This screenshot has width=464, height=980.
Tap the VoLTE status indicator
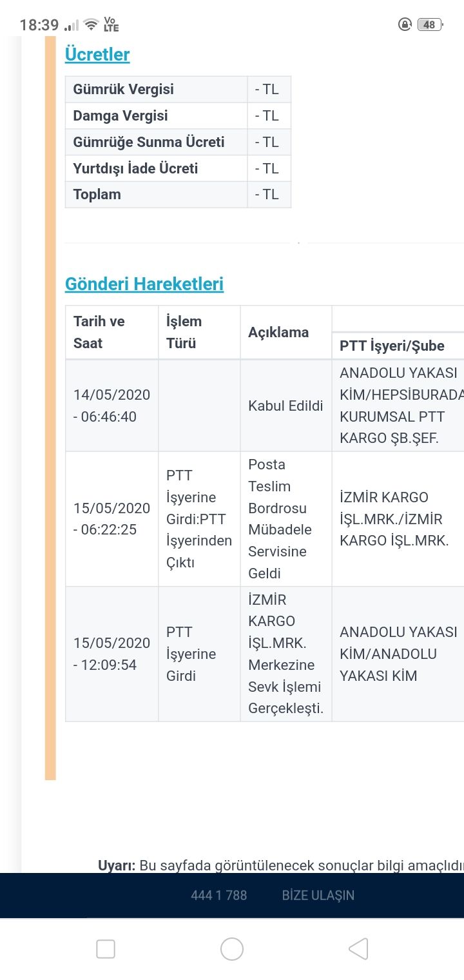[x=111, y=25]
